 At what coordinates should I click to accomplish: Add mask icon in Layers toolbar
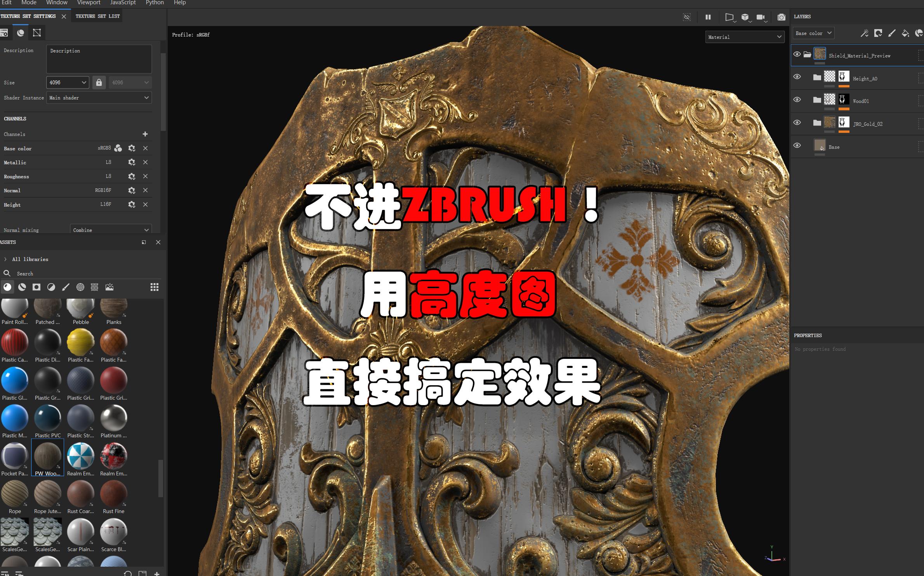[x=878, y=33]
